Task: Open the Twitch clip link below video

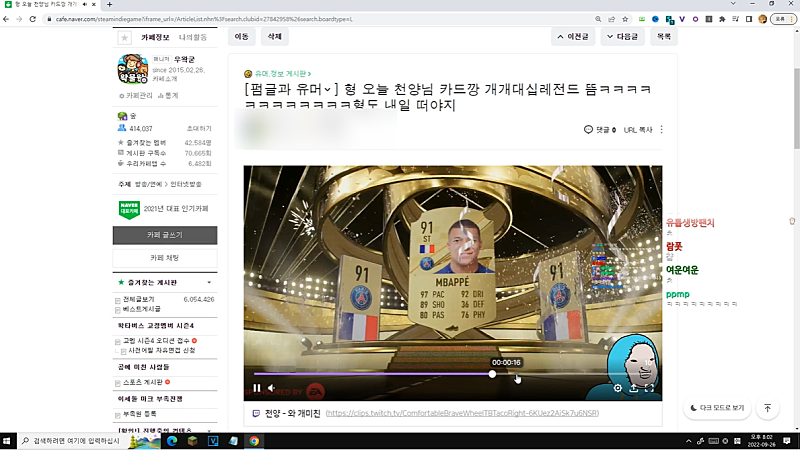Action: pos(462,413)
